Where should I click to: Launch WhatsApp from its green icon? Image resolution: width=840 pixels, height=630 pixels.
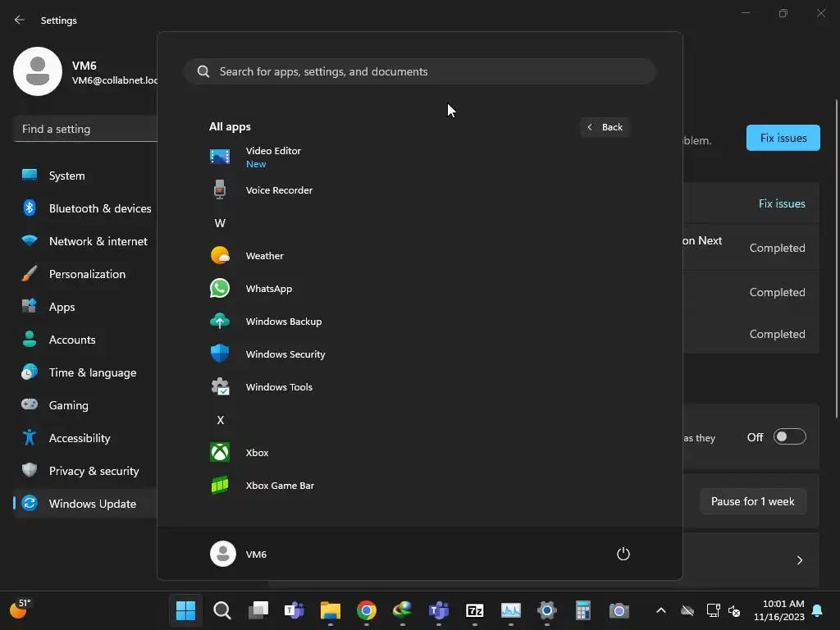(x=220, y=288)
